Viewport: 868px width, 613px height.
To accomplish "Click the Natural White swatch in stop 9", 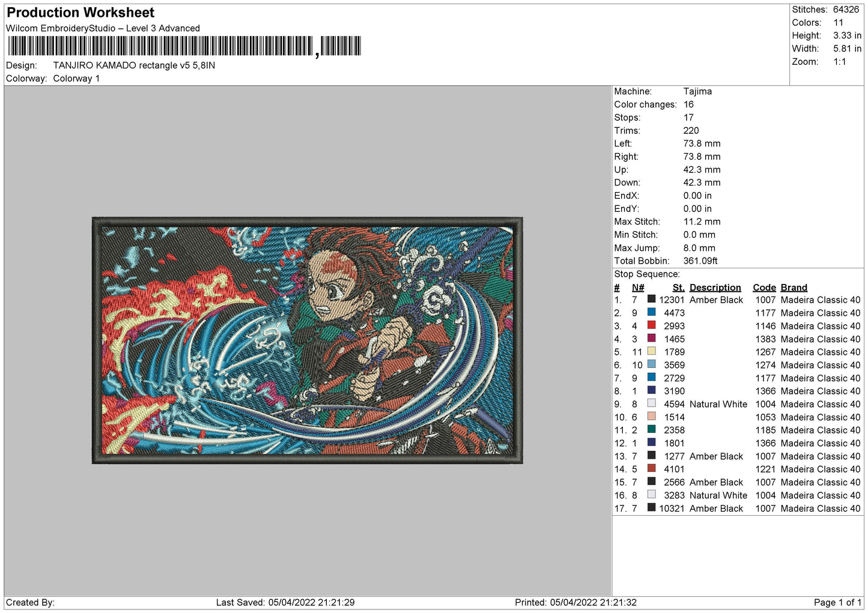I will [651, 403].
